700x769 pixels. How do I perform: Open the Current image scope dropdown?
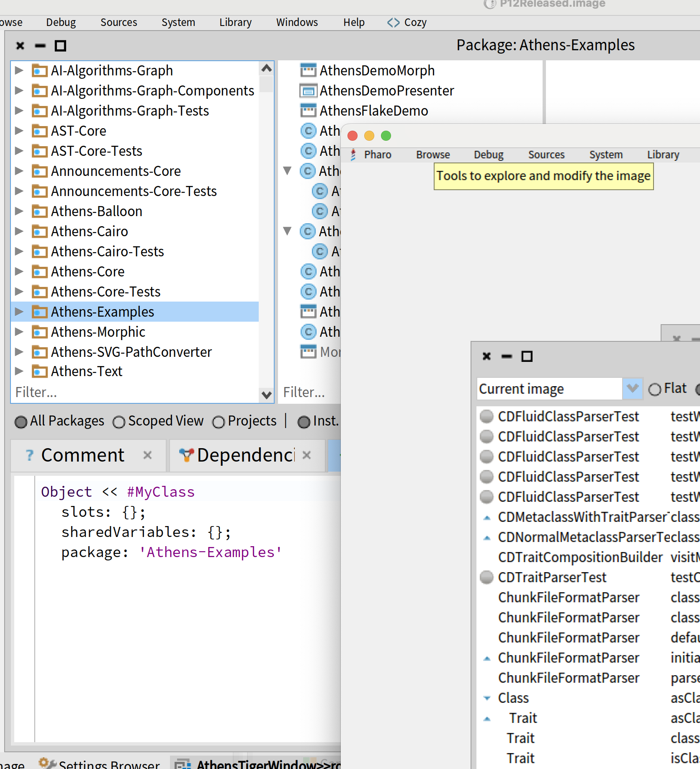coord(632,389)
